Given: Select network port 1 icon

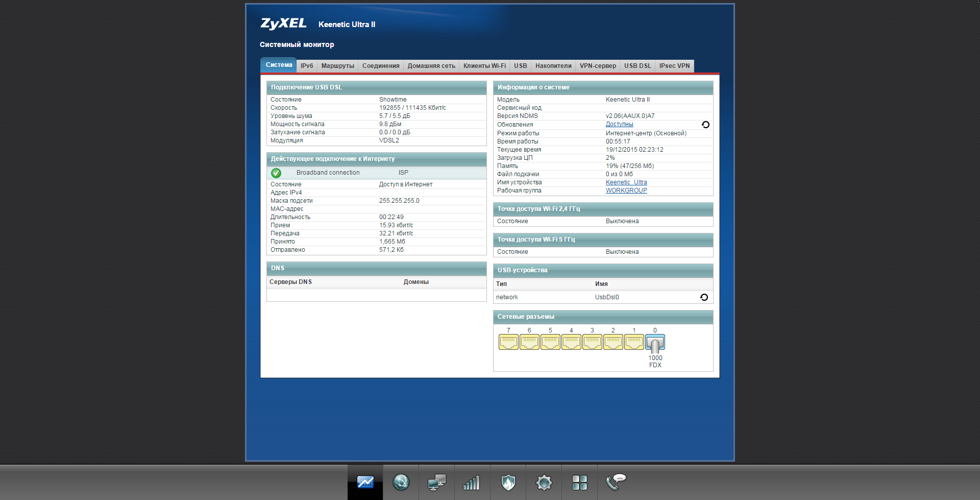Looking at the screenshot, I should 634,342.
